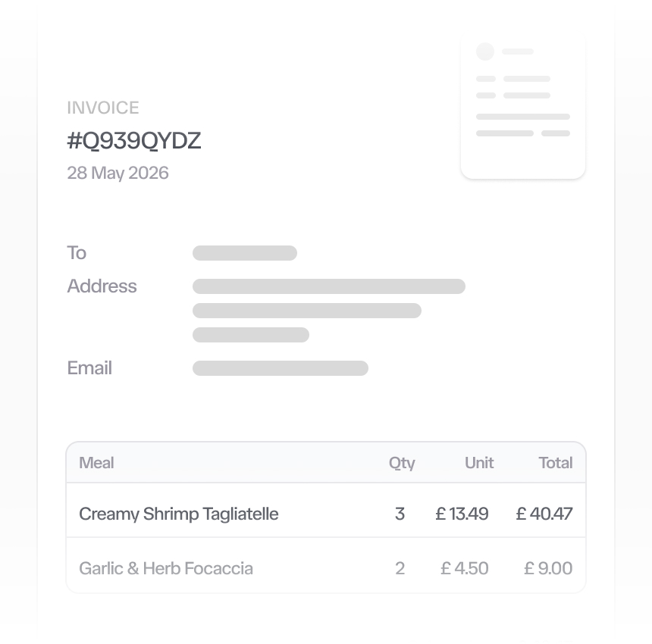Select the Garlic & Herb Focaccia row

point(326,565)
